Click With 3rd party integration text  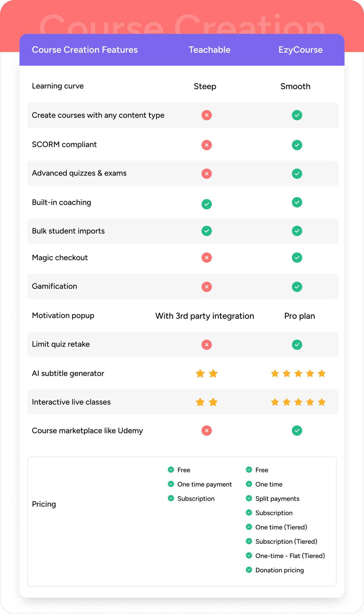pyautogui.click(x=205, y=316)
